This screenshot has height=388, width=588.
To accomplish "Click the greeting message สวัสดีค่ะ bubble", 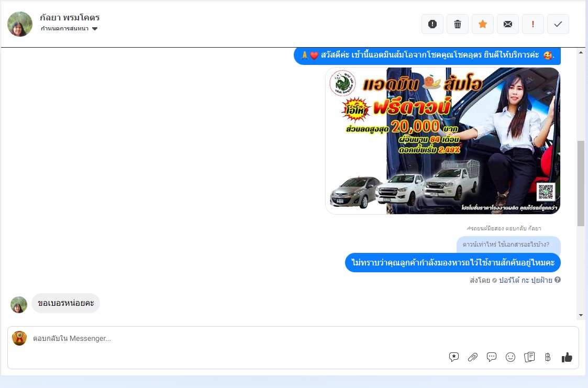I will click(427, 56).
